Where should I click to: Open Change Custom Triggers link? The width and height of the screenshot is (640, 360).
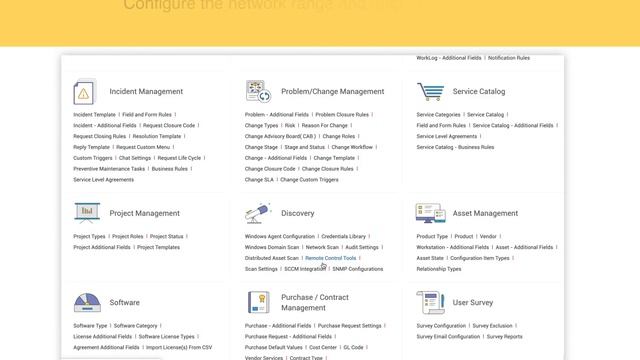point(309,180)
